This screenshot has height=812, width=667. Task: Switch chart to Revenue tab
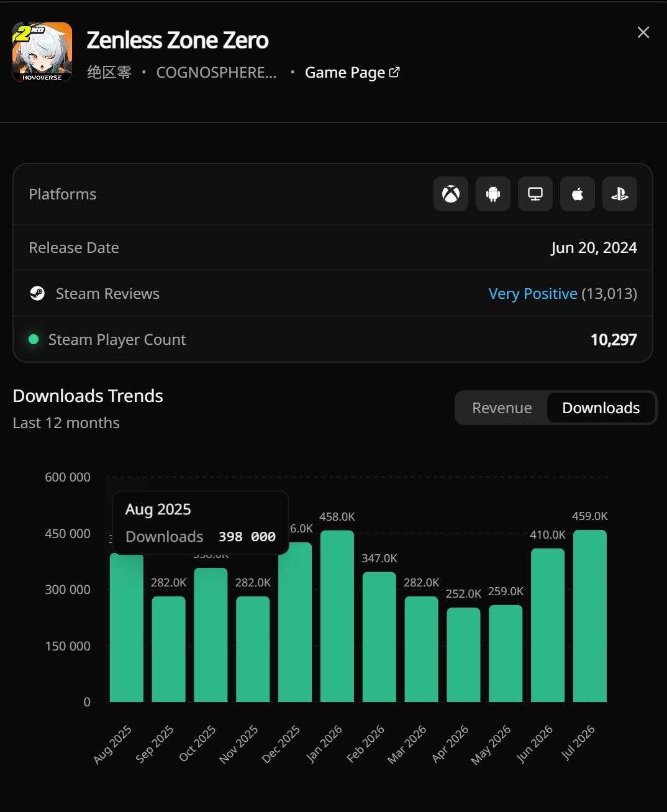pyautogui.click(x=502, y=408)
